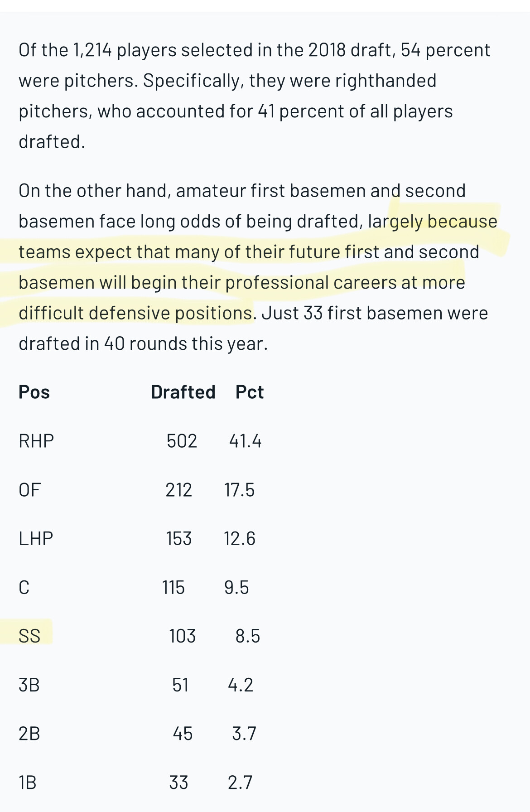The image size is (530, 812).
Task: Select the OF row label
Action: click(30, 490)
